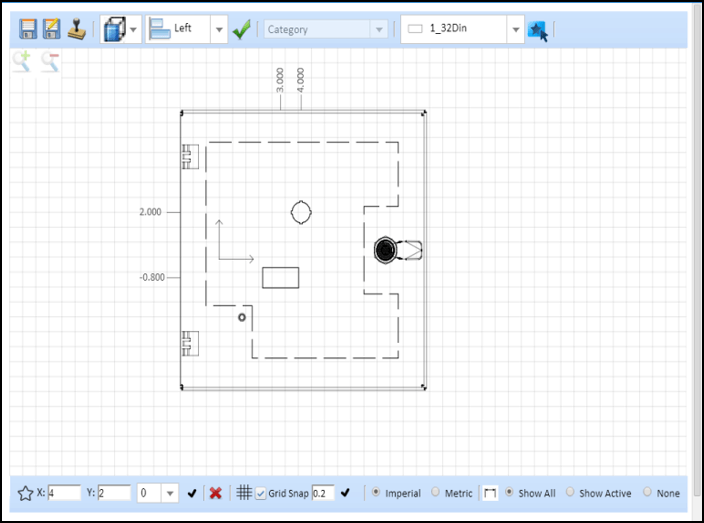This screenshot has width=704, height=523.
Task: Click the Save floppy disk icon
Action: tap(28, 29)
